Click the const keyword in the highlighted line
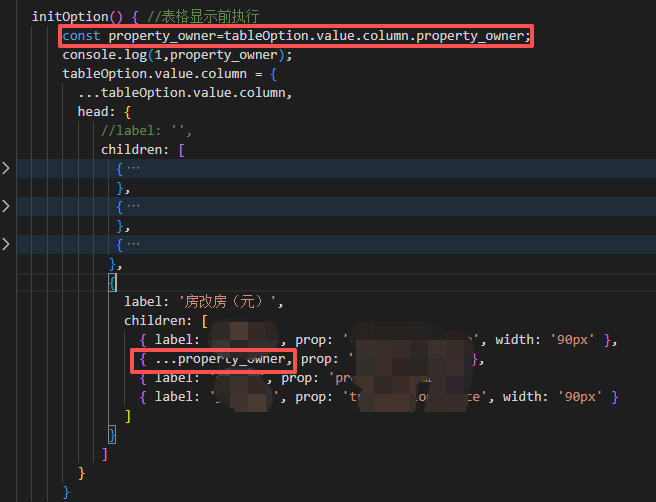The image size is (656, 502). 82,36
